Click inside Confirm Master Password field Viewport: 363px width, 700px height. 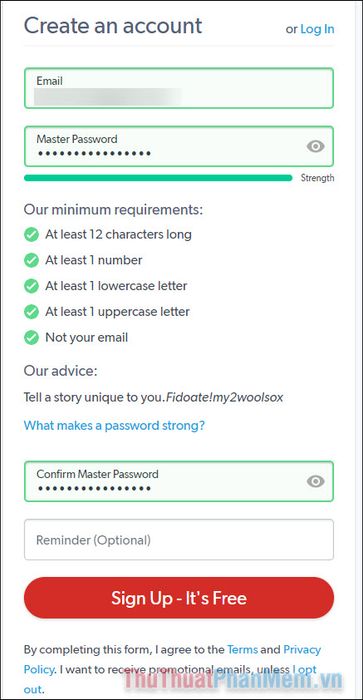point(179,481)
